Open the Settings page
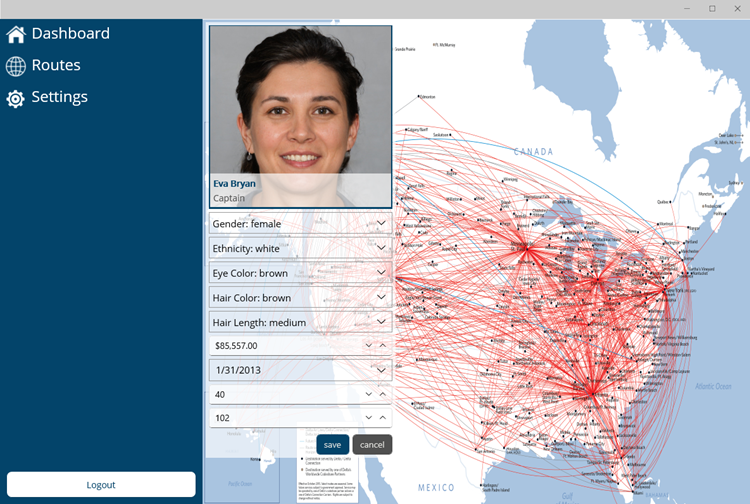Viewport: 750px width, 504px height. (59, 97)
